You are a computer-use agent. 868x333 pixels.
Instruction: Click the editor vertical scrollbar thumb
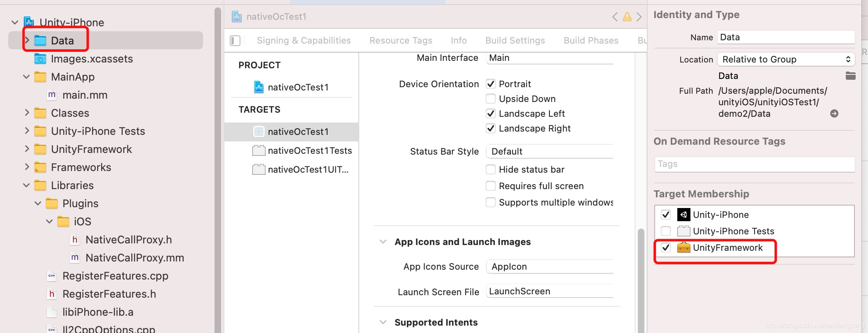click(641, 281)
